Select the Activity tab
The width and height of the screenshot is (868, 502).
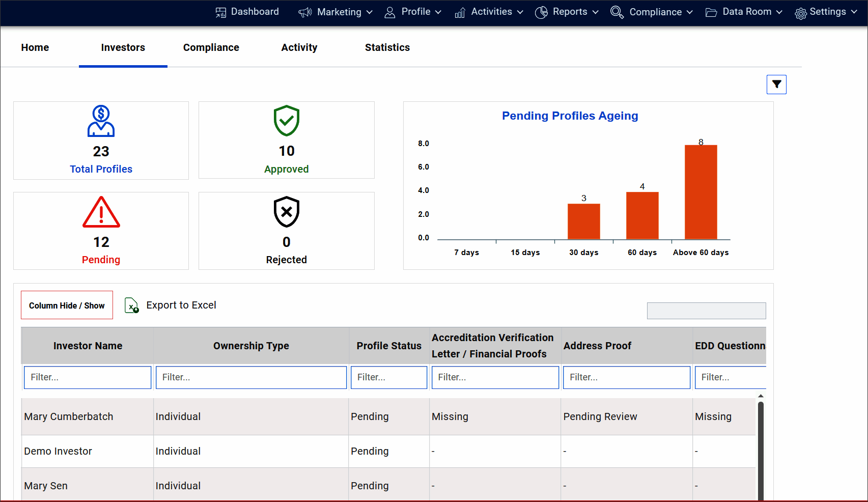pos(299,47)
